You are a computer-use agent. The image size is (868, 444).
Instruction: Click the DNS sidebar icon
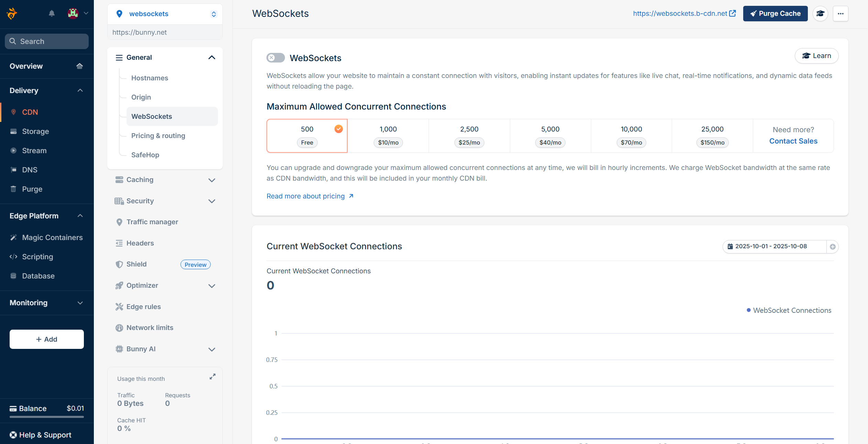coord(13,170)
